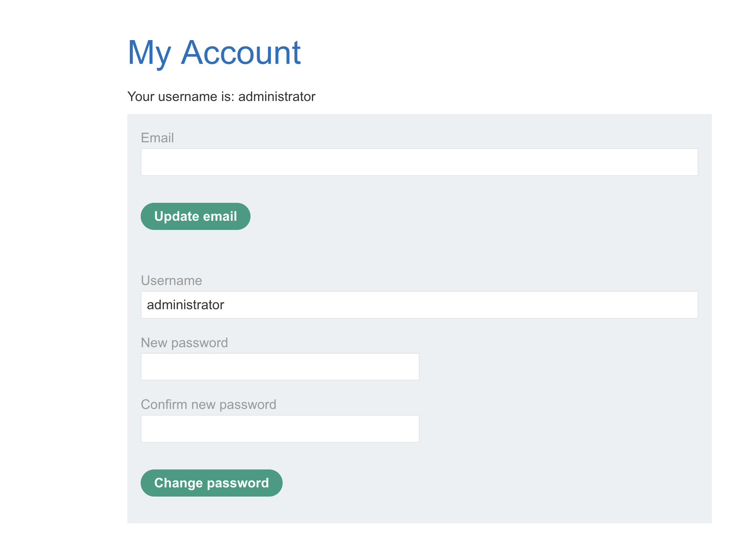Click the New password input box

click(280, 367)
